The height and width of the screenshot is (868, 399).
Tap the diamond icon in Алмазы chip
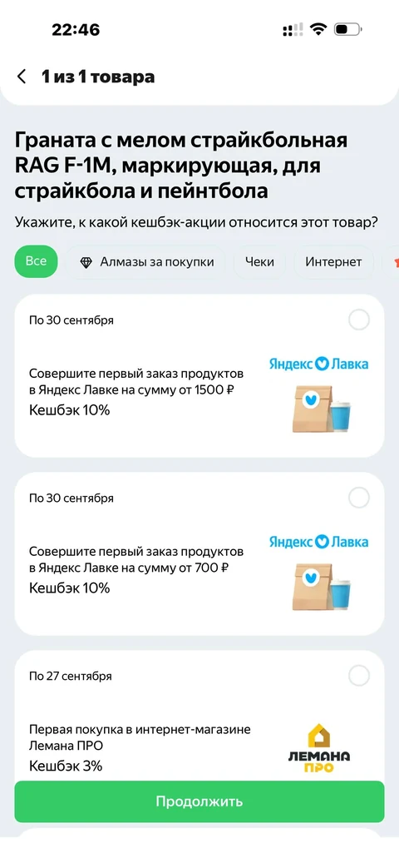[x=86, y=262]
